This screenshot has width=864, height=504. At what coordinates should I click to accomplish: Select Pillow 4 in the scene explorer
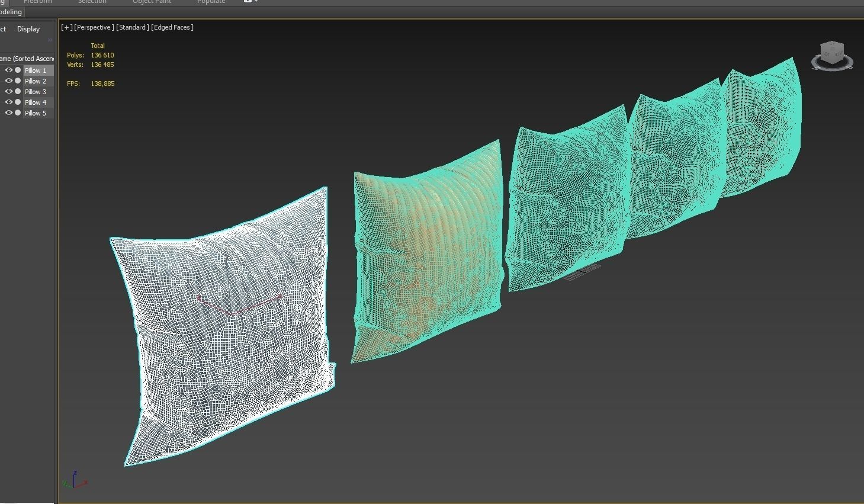[x=38, y=102]
